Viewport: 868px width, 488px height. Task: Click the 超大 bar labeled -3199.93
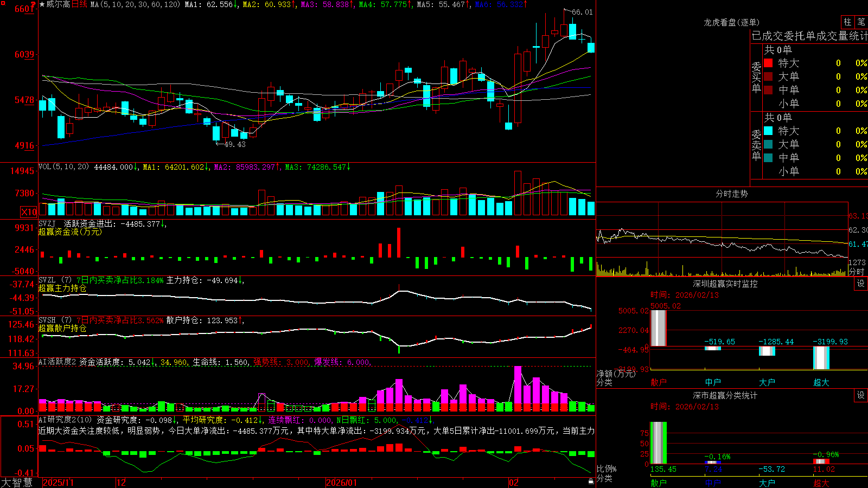point(821,358)
